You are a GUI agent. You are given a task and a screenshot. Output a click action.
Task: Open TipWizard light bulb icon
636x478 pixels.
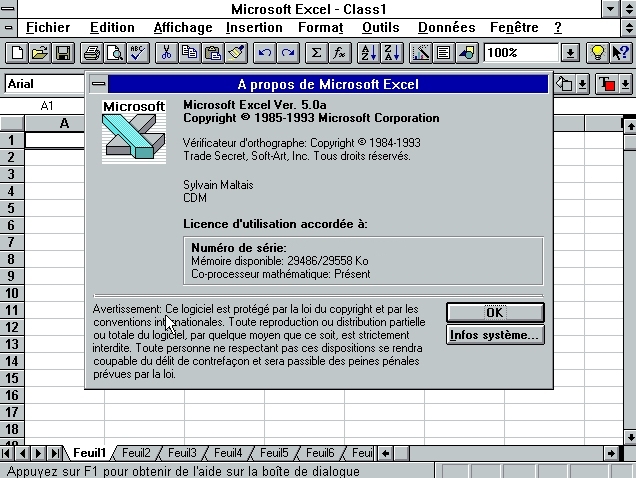pyautogui.click(x=597, y=53)
